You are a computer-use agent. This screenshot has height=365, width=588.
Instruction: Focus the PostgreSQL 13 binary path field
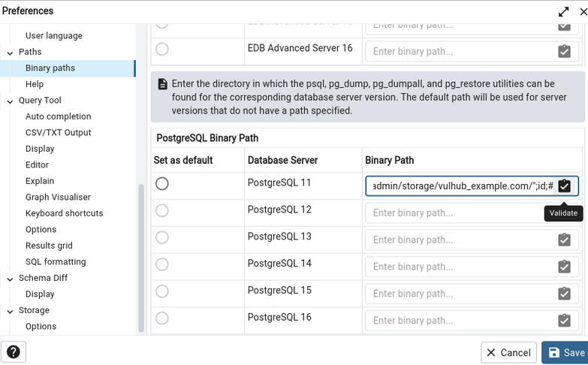pos(472,240)
